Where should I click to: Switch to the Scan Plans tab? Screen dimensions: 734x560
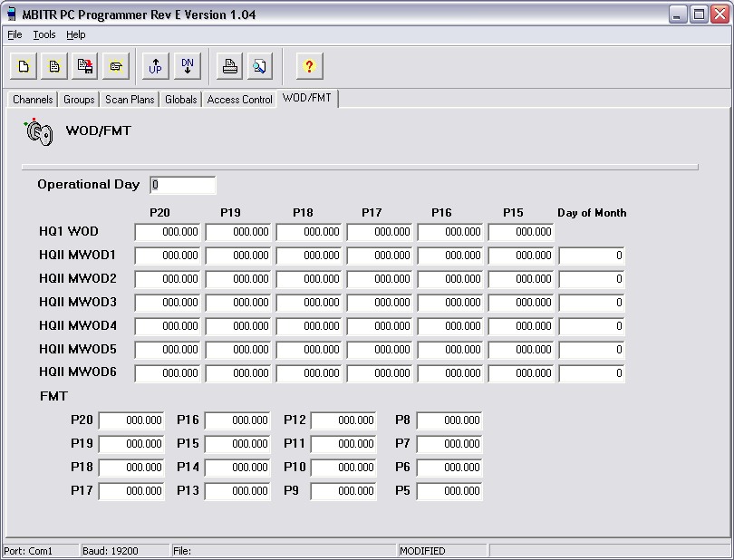(x=130, y=100)
